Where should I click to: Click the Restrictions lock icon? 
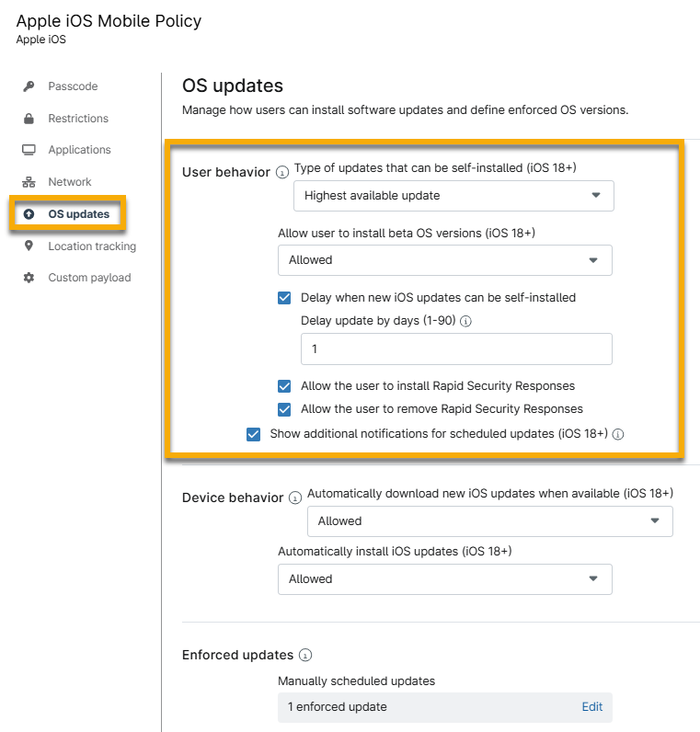(29, 119)
